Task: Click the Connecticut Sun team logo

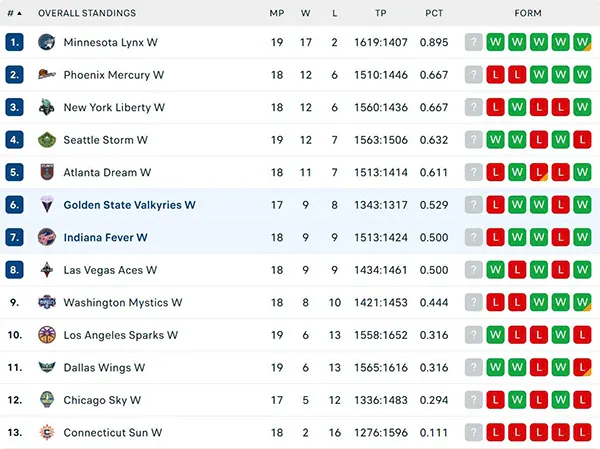Action: 47,433
